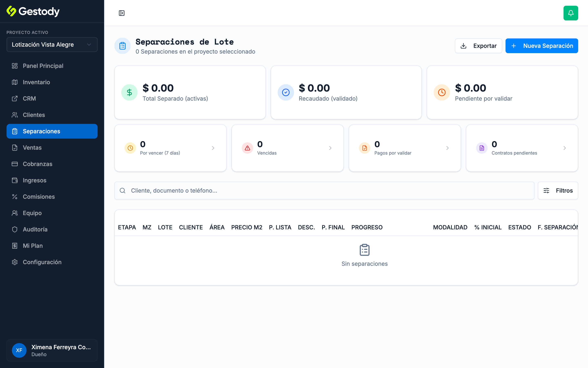Click the green dollar icon on Total Separado
The height and width of the screenshot is (368, 588).
coord(129,92)
